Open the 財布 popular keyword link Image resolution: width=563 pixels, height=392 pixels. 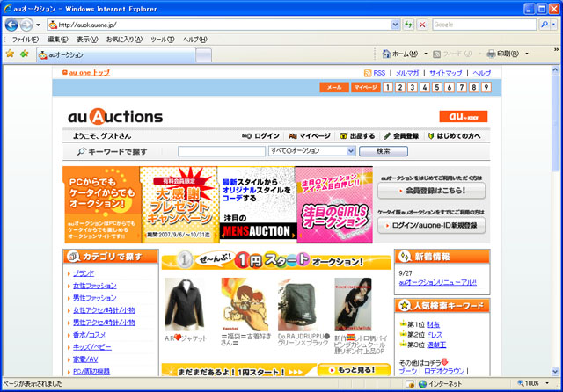434,324
